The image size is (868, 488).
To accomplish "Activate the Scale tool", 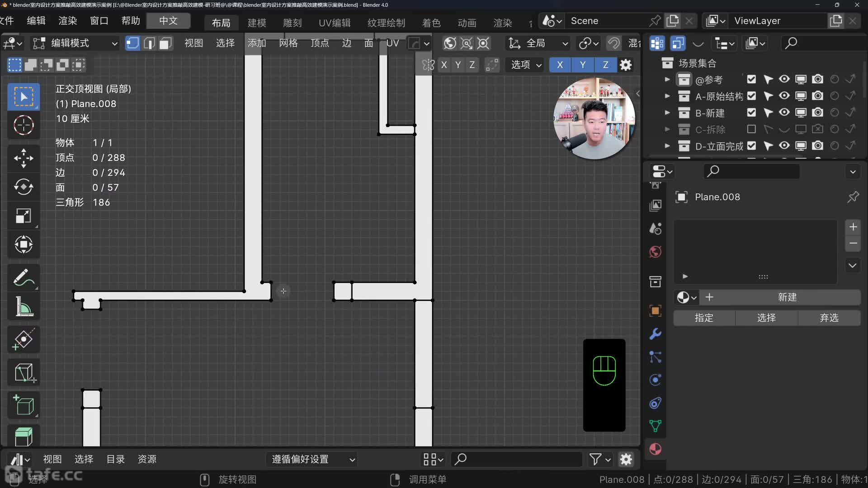I will coord(24,216).
